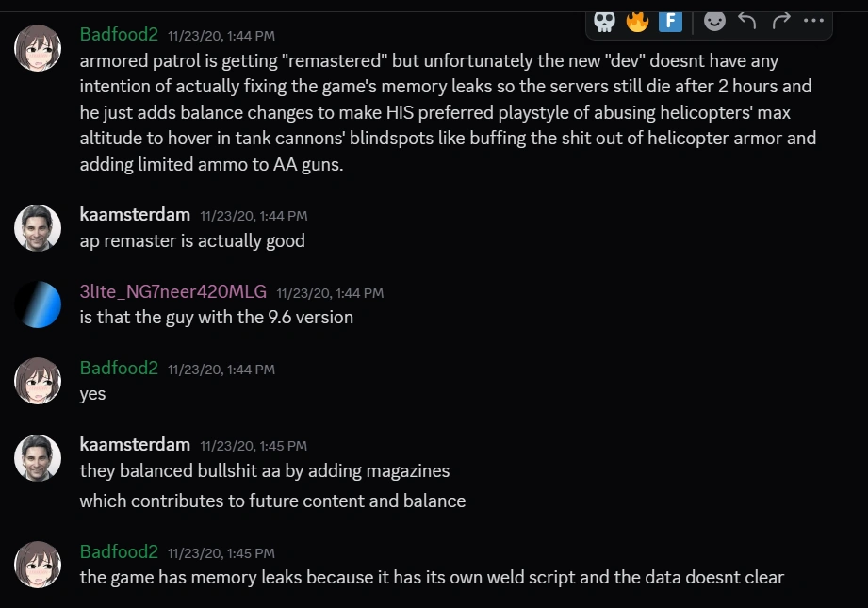Click 3lite_NG7neer420MLG's blue gradient avatar
The width and height of the screenshot is (868, 608).
tap(38, 304)
